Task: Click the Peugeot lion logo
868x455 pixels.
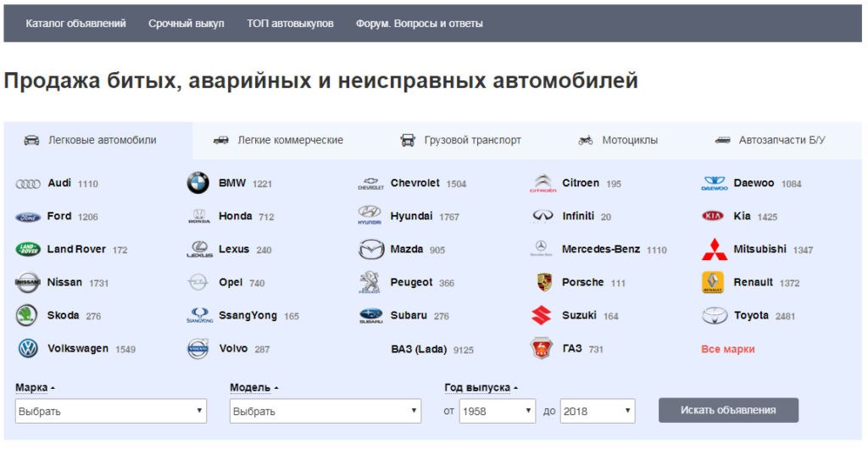Action: [x=370, y=282]
